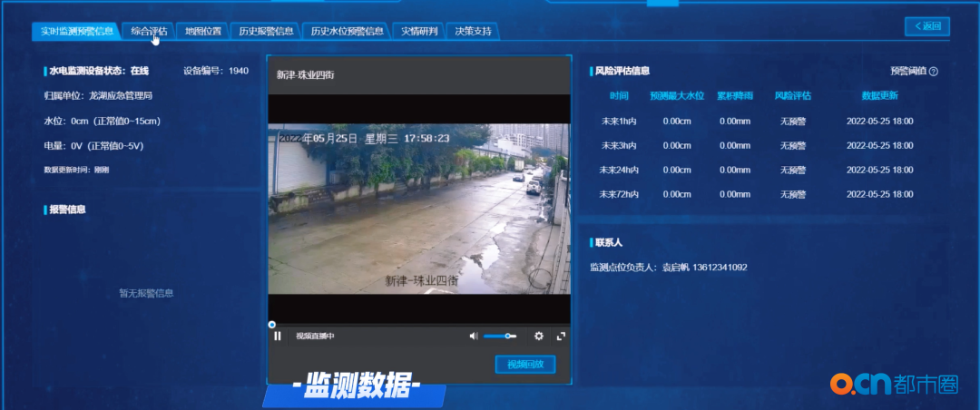Open the 灾情研判 tab

[418, 31]
